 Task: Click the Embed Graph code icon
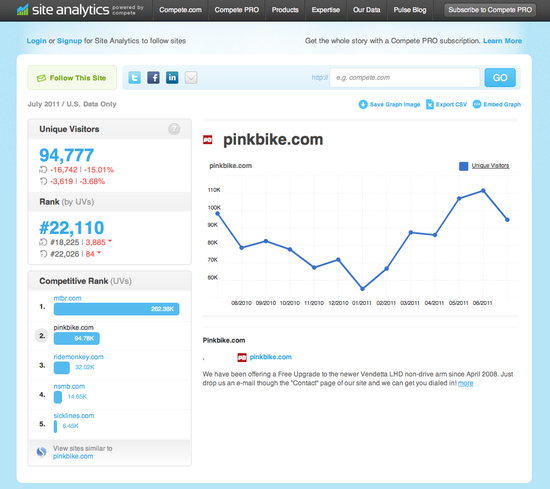point(477,104)
